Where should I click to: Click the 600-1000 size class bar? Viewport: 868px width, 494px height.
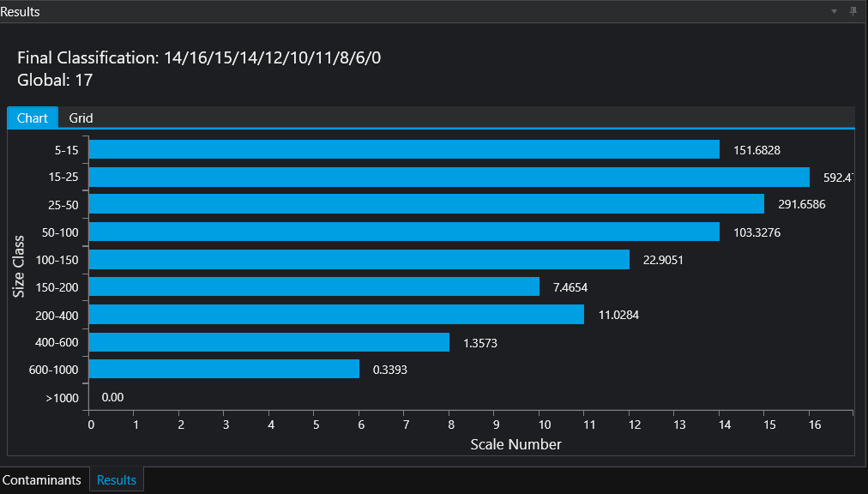[224, 369]
